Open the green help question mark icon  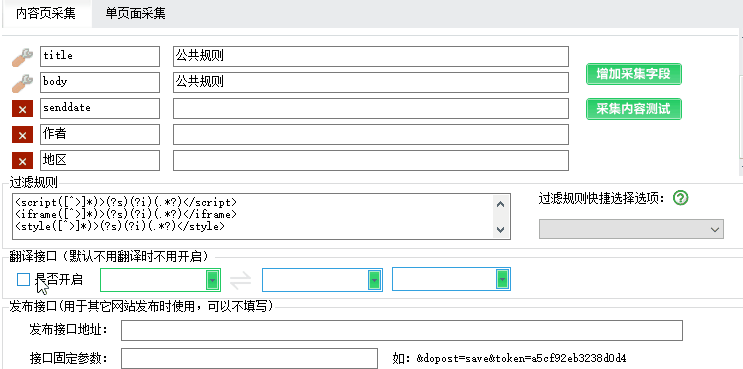pos(680,198)
